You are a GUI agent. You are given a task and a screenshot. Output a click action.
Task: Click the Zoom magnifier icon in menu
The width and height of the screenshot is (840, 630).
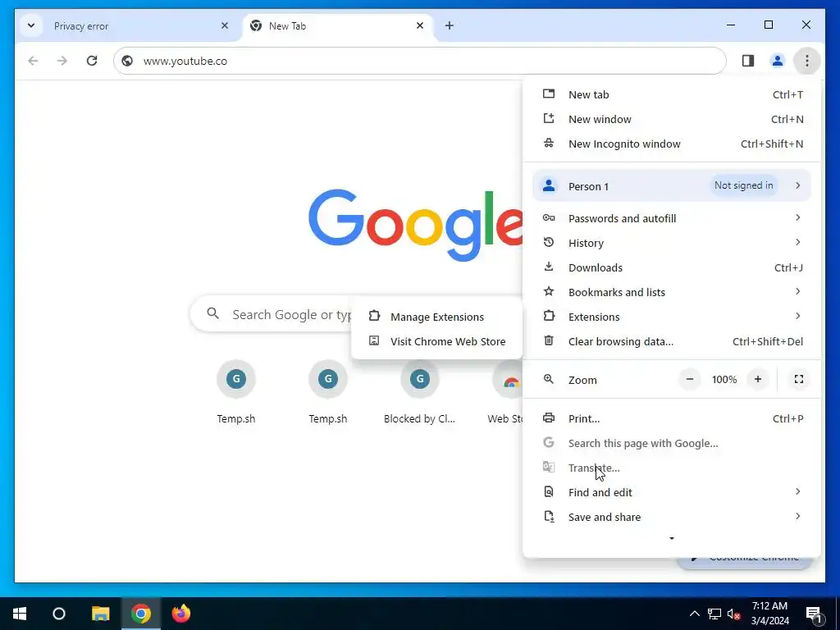tap(549, 379)
